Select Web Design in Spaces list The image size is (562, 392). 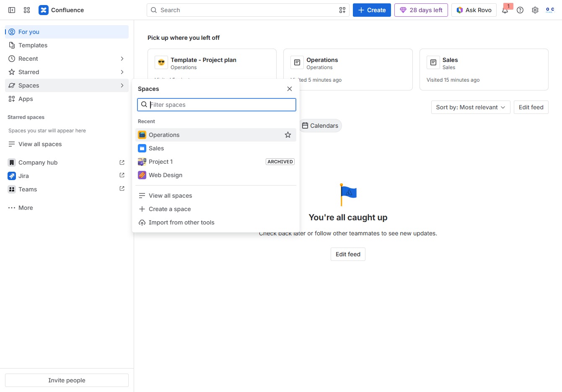pos(216,175)
